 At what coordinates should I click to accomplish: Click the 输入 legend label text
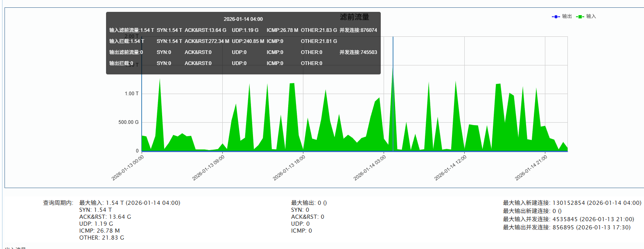(591, 16)
